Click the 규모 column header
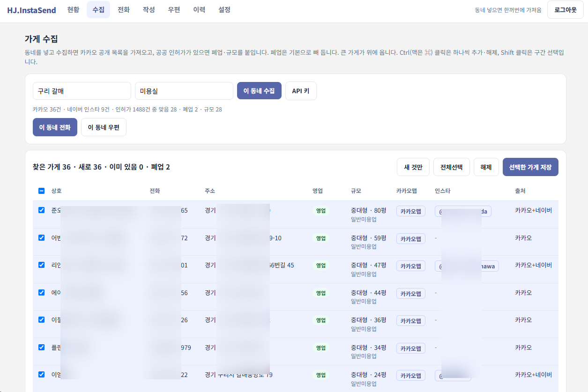The width and height of the screenshot is (588, 392). pyautogui.click(x=356, y=191)
